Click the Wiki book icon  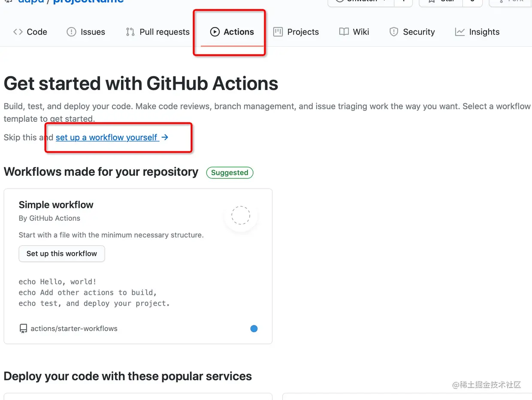coord(344,32)
